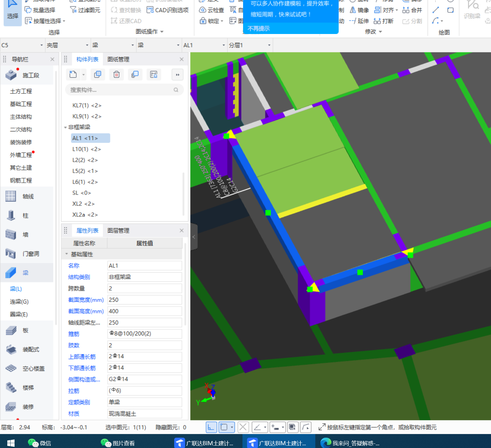Open the 空心楼盖 category

click(27, 368)
